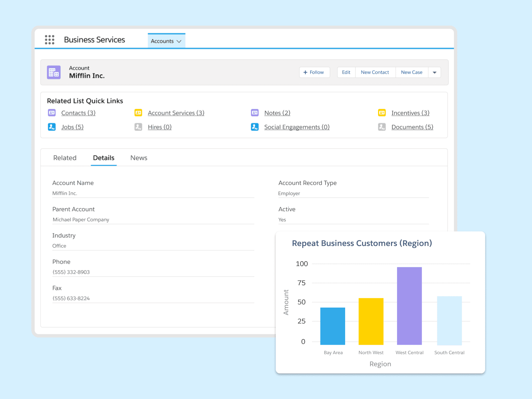Open the Social Engagements (0) link
532x399 pixels.
point(297,127)
